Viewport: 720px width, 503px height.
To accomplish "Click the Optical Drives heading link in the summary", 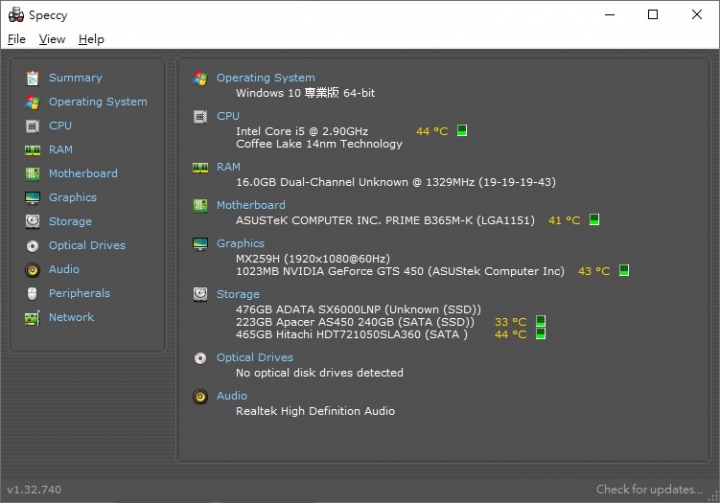I will [x=255, y=357].
